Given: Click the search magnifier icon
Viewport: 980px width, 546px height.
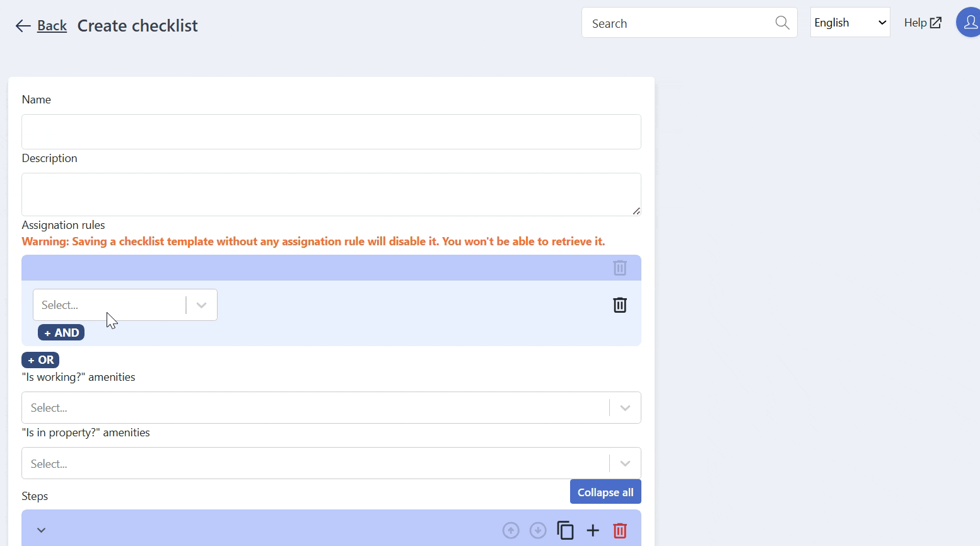Looking at the screenshot, I should click(782, 23).
